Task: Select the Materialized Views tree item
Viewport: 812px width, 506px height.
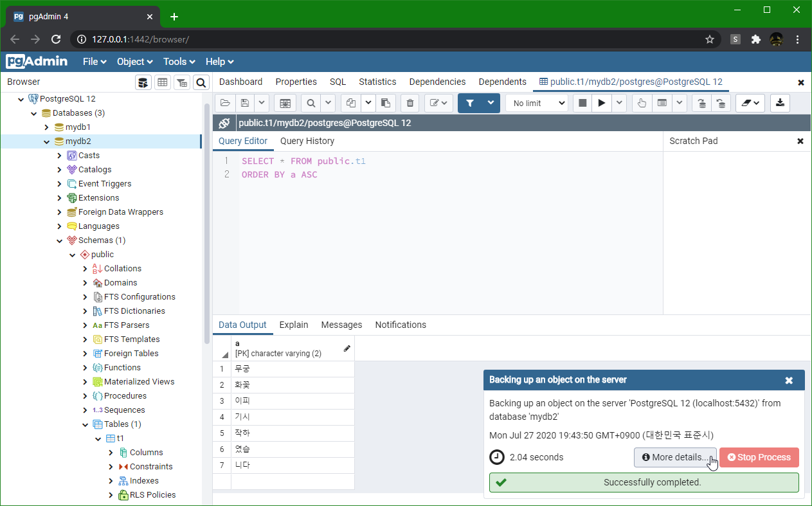Action: coord(139,382)
